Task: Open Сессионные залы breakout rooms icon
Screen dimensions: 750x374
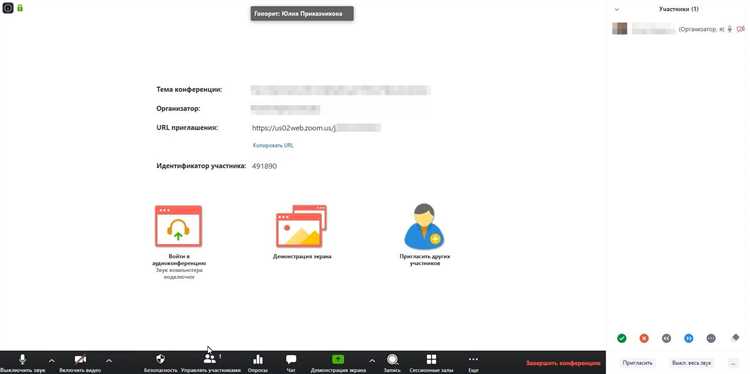Action: click(431, 359)
